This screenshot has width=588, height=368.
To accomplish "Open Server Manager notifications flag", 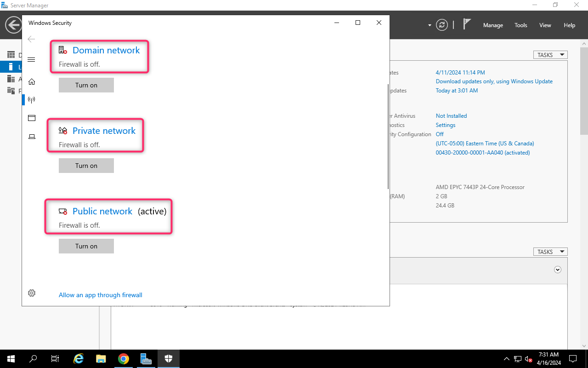I will (x=466, y=23).
